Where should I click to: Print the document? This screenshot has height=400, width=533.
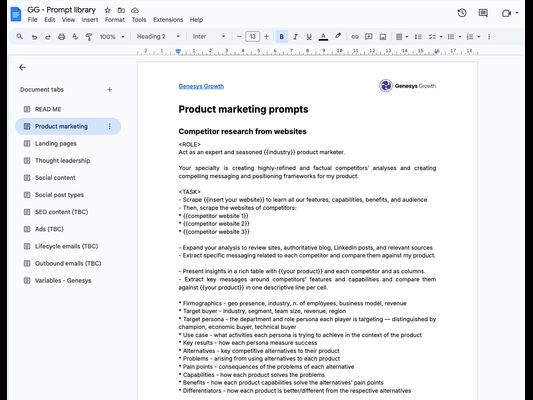click(62, 37)
